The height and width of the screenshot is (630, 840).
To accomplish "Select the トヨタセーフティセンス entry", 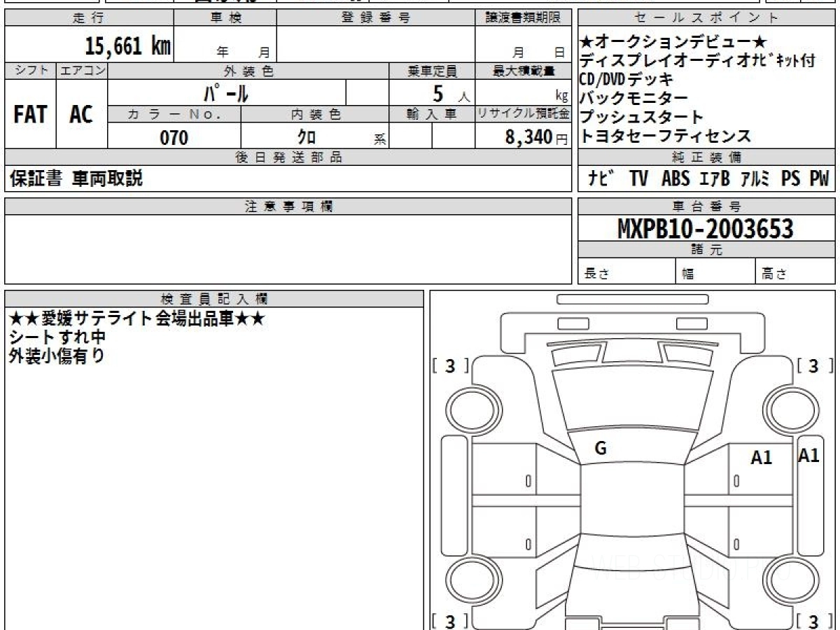I will (x=665, y=136).
